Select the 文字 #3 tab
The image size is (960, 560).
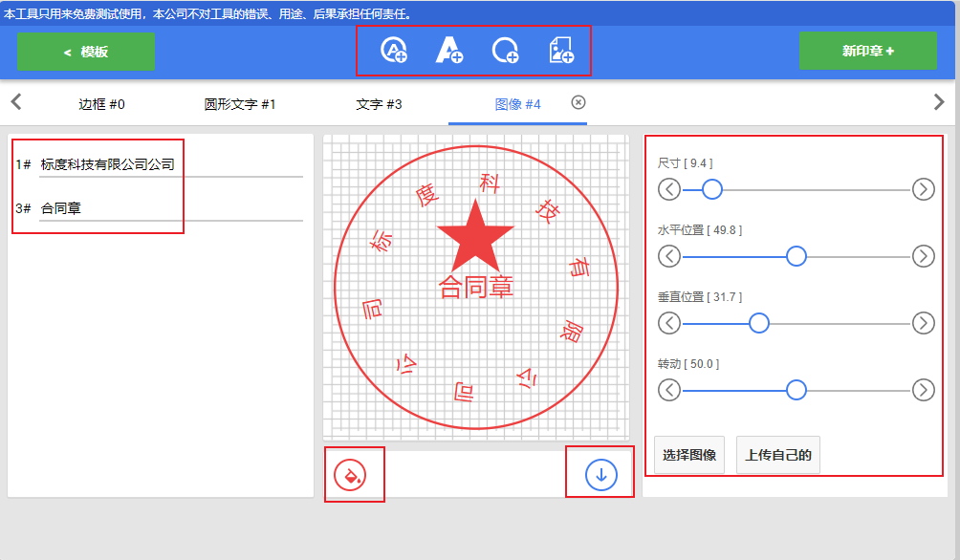378,103
